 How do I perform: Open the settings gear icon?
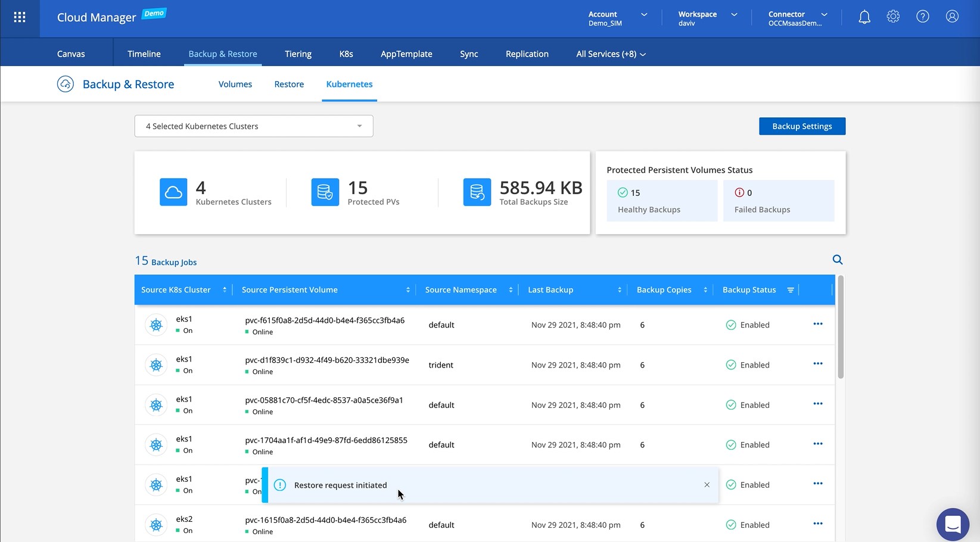point(892,17)
